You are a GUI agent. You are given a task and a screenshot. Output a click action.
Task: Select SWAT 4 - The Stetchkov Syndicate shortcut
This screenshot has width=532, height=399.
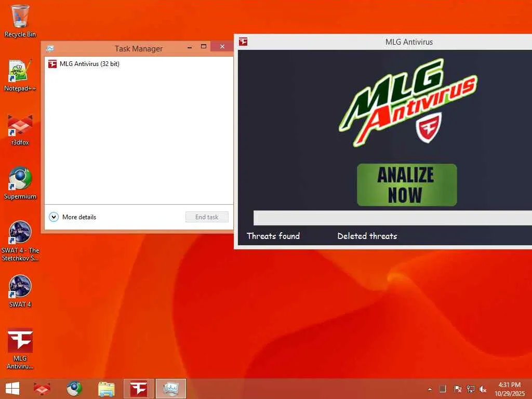(x=20, y=241)
